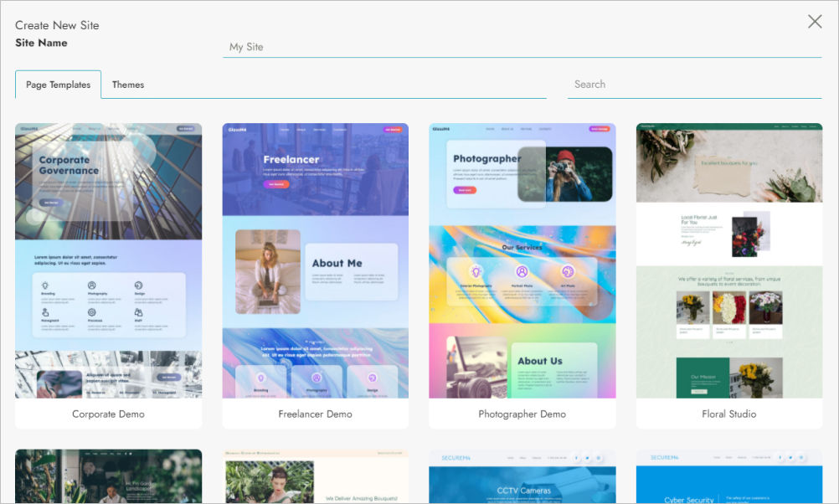Image resolution: width=839 pixels, height=504 pixels.
Task: Open the garden landscaper template in second row
Action: tap(108, 476)
